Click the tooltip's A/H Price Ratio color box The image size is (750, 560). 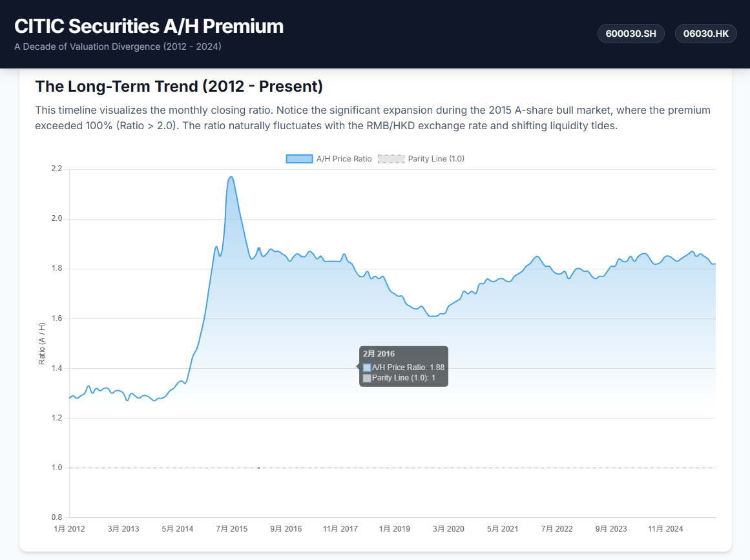(367, 368)
